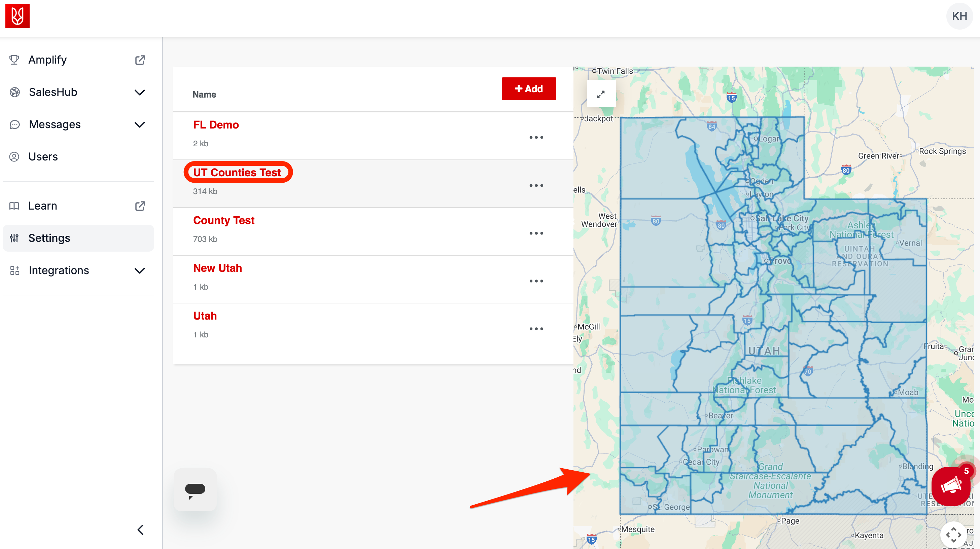
Task: Select the SalesHub globe icon
Action: [14, 92]
